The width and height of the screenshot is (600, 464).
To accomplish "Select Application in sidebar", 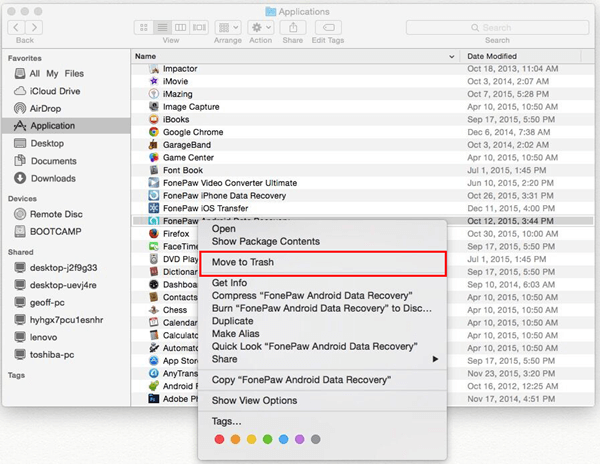I will tap(66, 126).
